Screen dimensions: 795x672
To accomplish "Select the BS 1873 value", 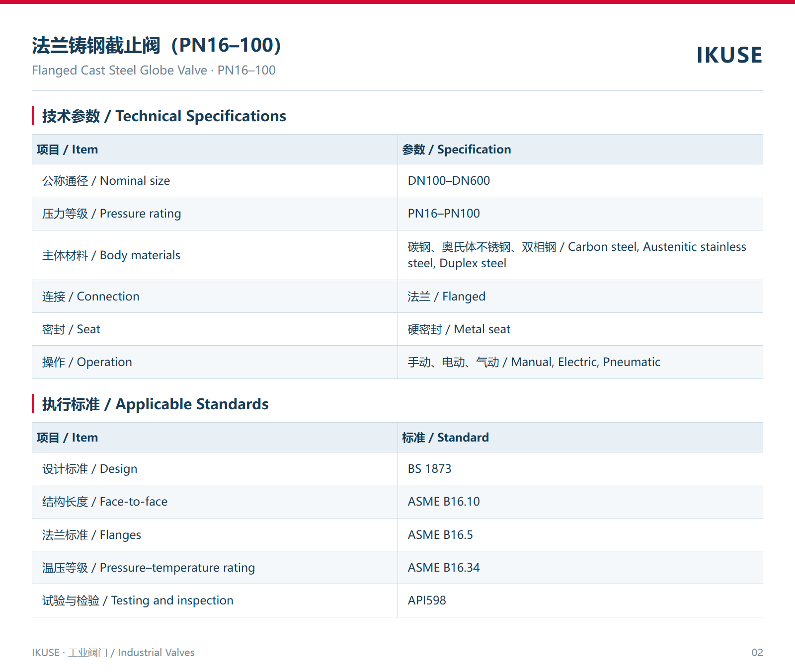I will [429, 469].
